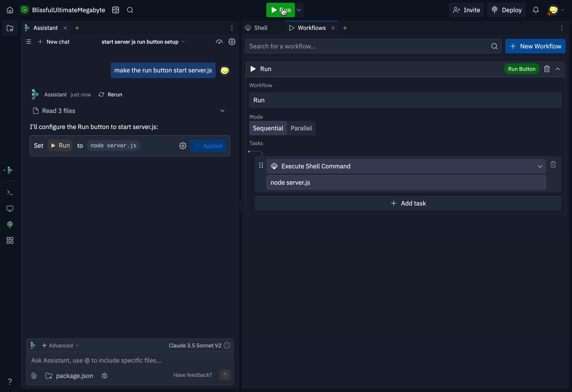The width and height of the screenshot is (572, 392).
Task: Click the bug report icon next to package.json
Action: click(x=104, y=375)
